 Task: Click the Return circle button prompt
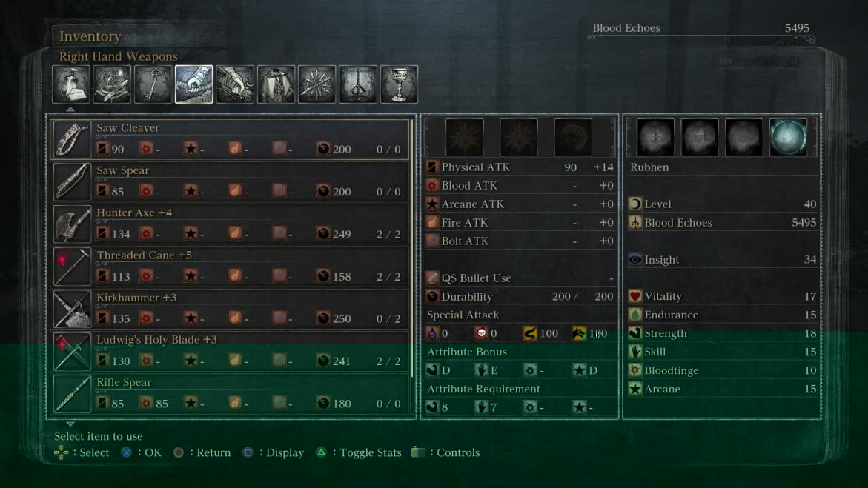click(x=178, y=452)
